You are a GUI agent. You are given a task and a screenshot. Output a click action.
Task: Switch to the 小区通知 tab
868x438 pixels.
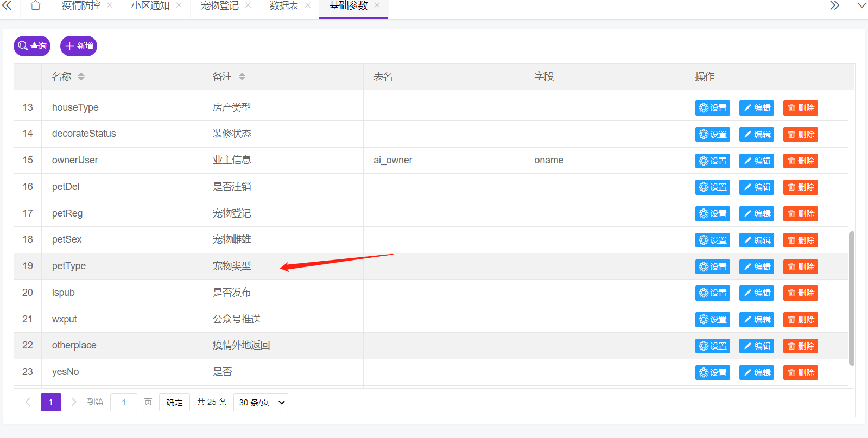[150, 5]
